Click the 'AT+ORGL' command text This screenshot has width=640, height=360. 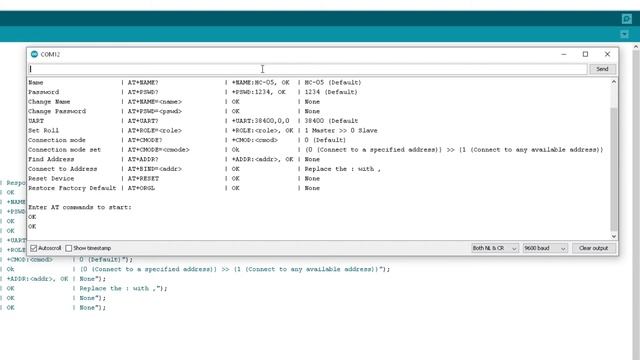click(x=141, y=188)
